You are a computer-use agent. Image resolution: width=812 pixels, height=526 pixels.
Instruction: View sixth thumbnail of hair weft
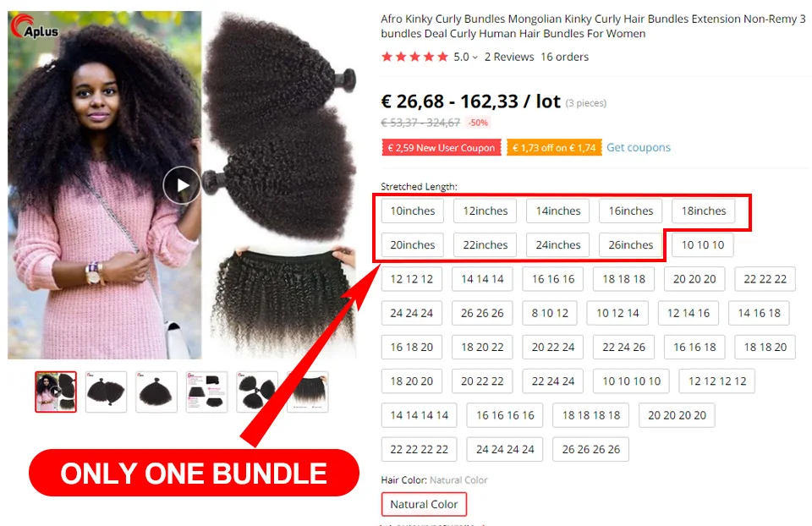[x=308, y=392]
